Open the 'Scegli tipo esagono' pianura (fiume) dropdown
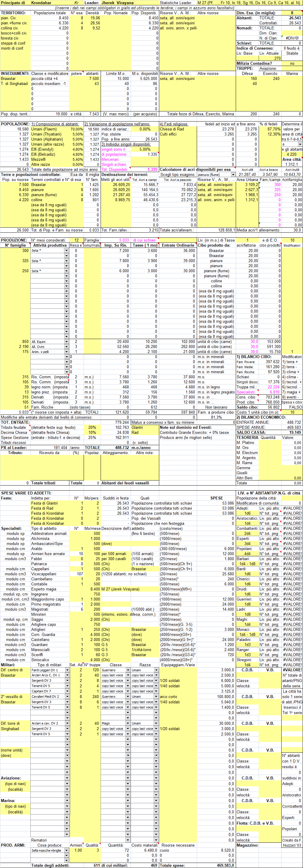 tap(233, 174)
